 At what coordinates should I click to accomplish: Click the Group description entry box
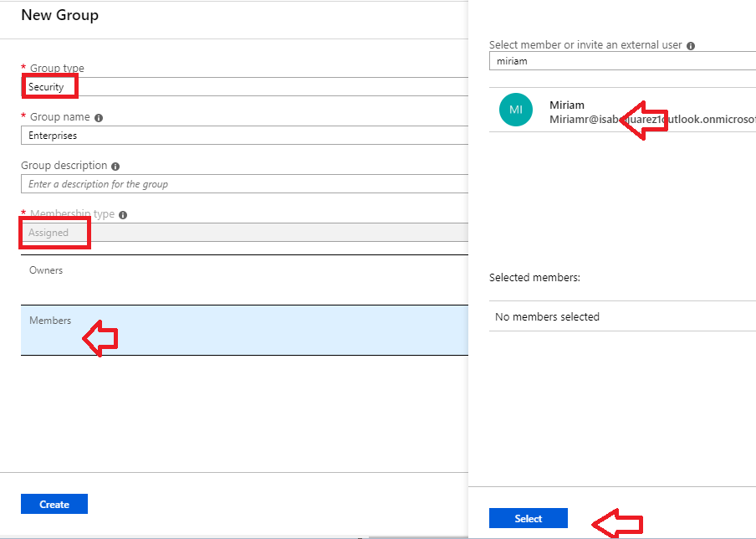[x=243, y=183]
